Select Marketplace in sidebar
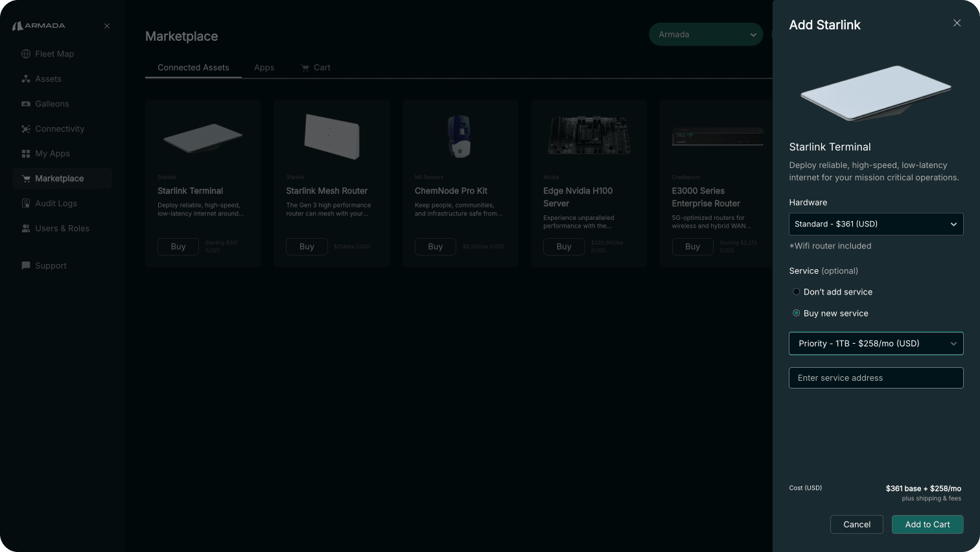This screenshot has height=552, width=980. coord(62,178)
